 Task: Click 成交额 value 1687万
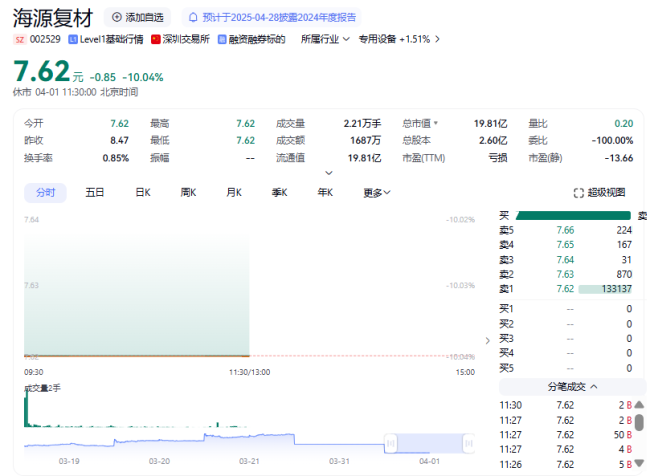[365, 141]
